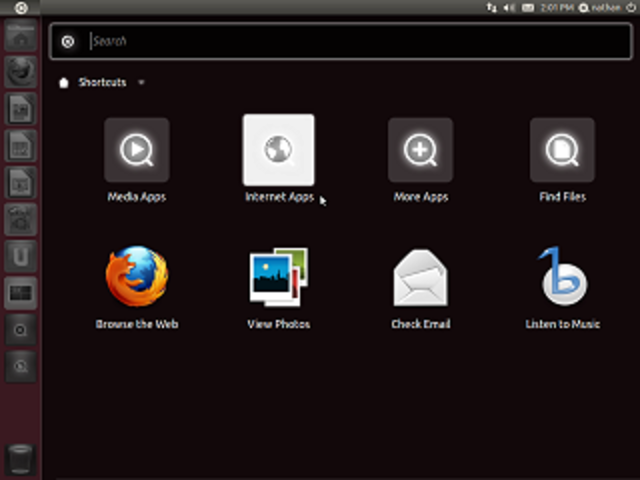The height and width of the screenshot is (480, 640).
Task: Open the messaging envelope indicator
Action: click(528, 7)
